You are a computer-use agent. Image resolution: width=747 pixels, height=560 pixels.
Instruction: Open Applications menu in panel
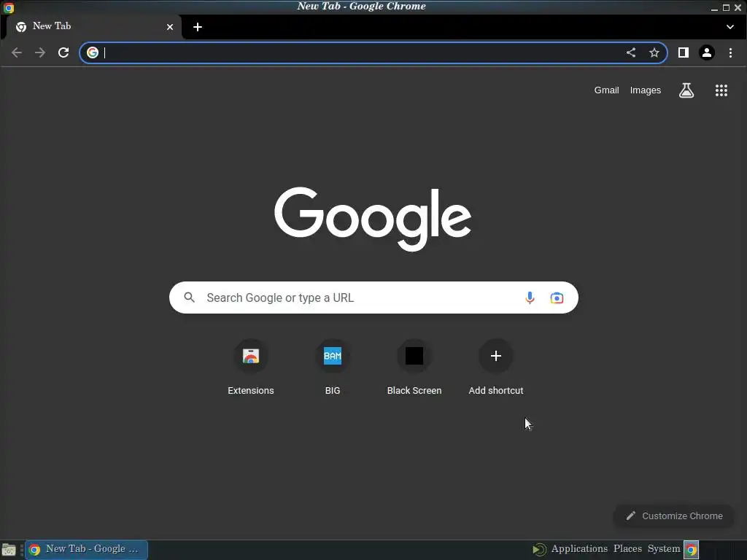(x=578, y=548)
